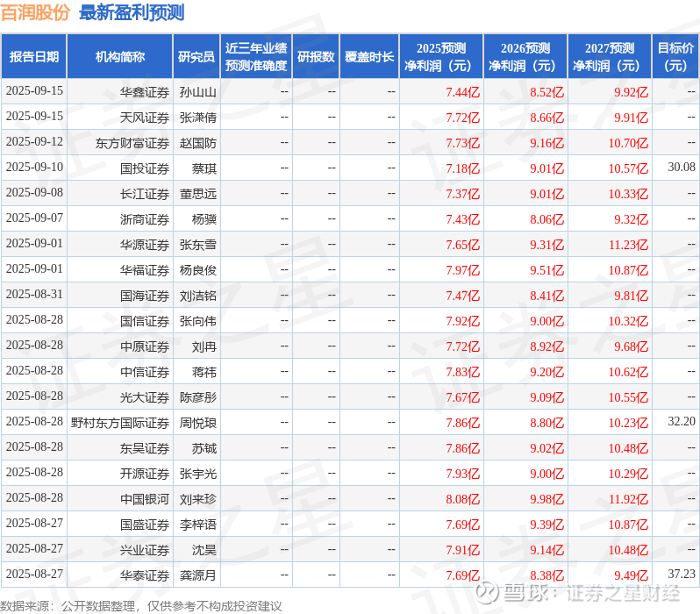Click researcher name 张向伟

click(x=197, y=321)
